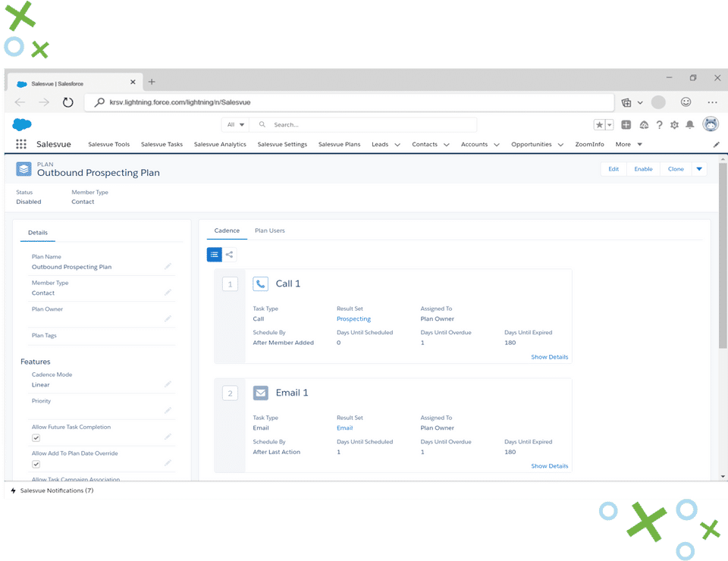The height and width of the screenshot is (561, 728).
Task: Open the setup gear icon
Action: [675, 124]
